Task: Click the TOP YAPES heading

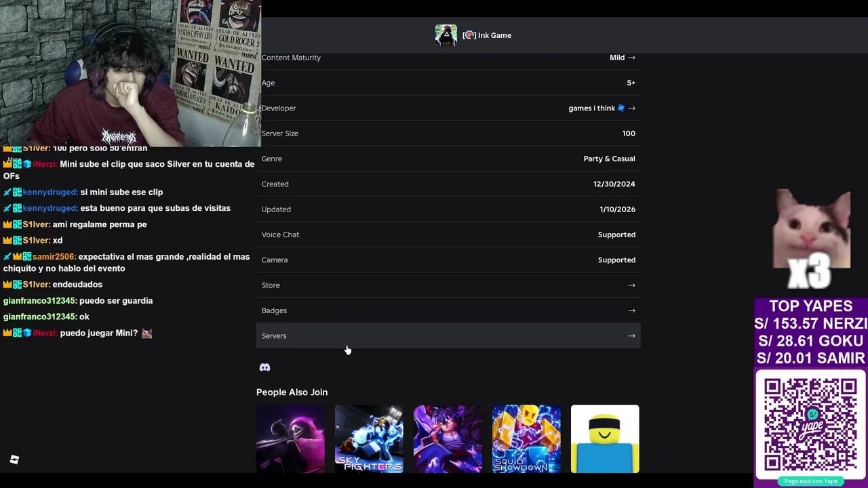Action: (x=810, y=306)
